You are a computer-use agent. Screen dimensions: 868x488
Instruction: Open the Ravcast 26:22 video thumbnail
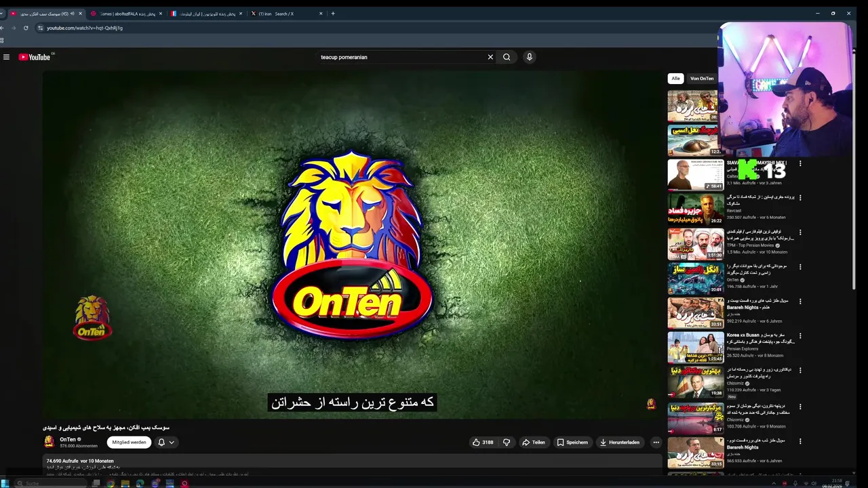(696, 209)
